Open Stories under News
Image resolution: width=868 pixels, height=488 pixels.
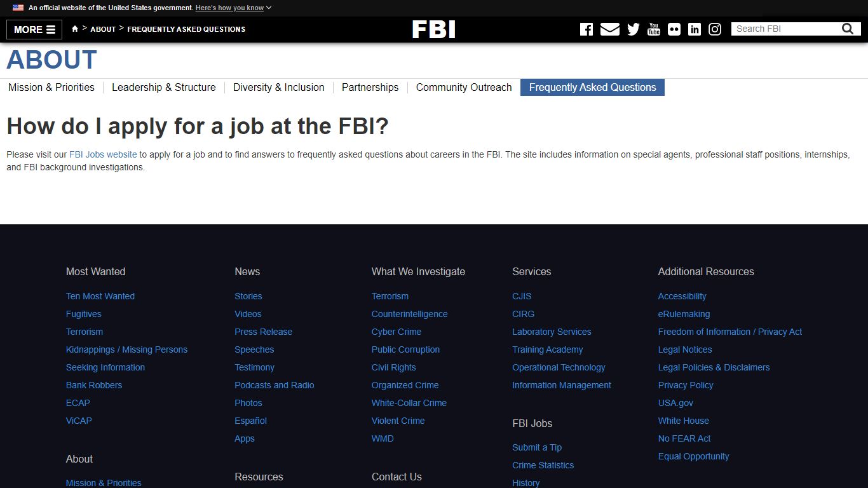[x=248, y=296]
